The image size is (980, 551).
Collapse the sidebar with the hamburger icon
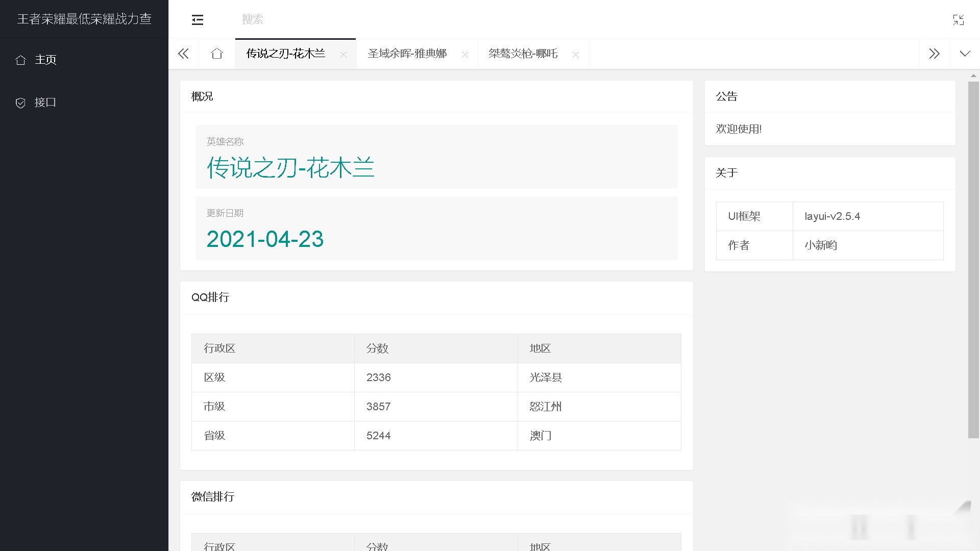point(198,20)
